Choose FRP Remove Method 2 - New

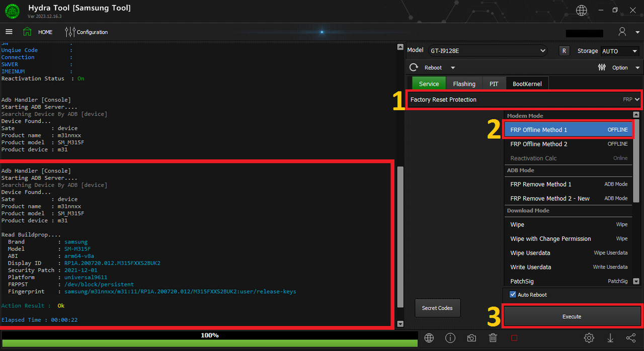[568, 198]
